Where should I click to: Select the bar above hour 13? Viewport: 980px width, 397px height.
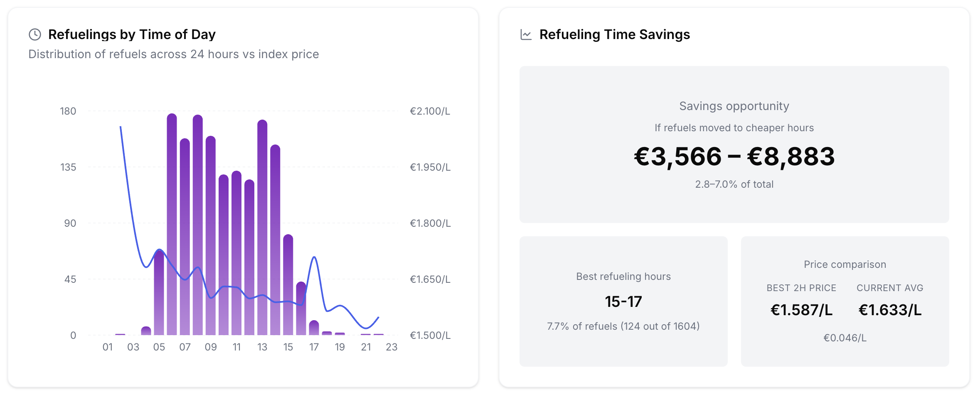click(x=262, y=228)
